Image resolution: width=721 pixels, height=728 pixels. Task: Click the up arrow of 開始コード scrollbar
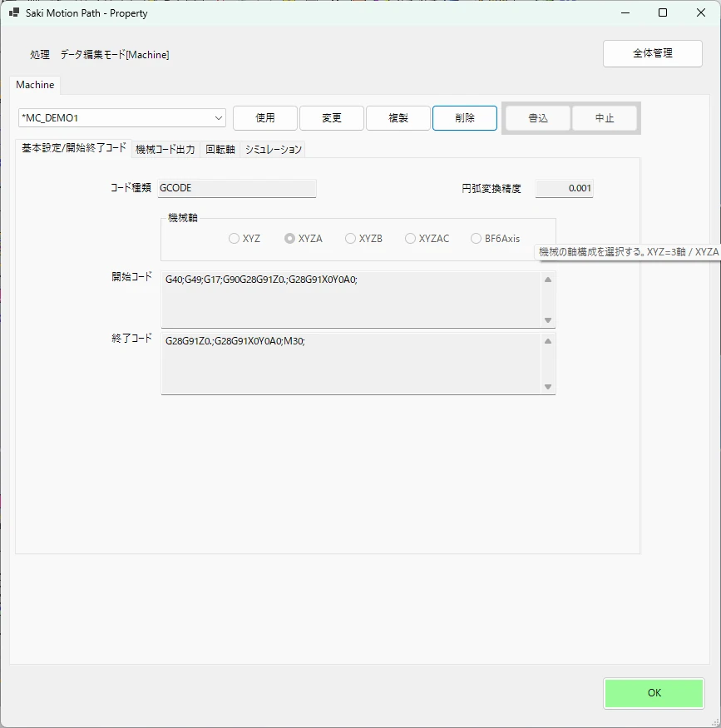(548, 280)
